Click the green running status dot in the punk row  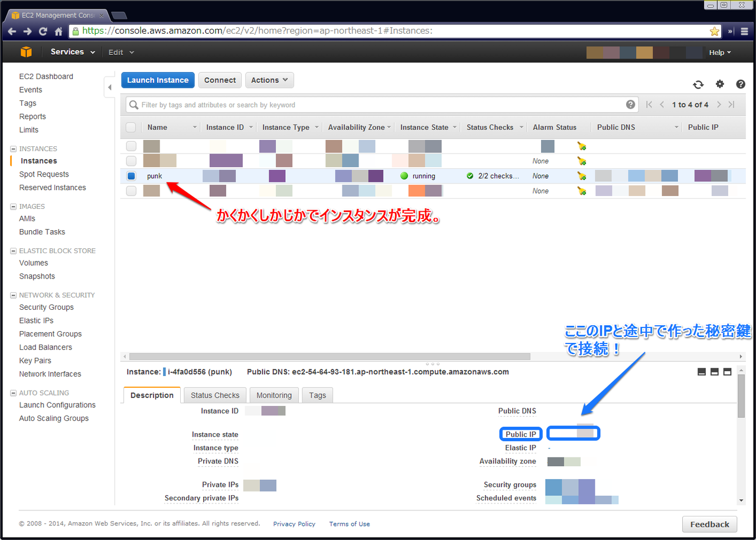pyautogui.click(x=405, y=176)
